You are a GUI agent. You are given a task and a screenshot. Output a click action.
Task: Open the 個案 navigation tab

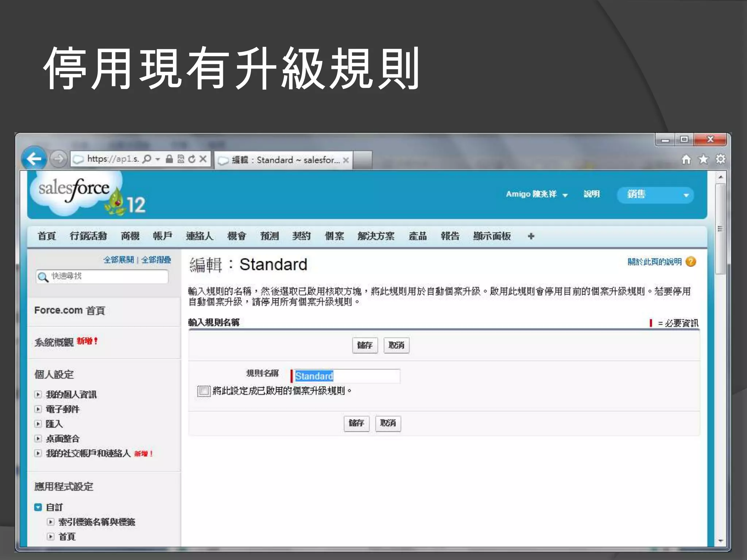tap(334, 236)
